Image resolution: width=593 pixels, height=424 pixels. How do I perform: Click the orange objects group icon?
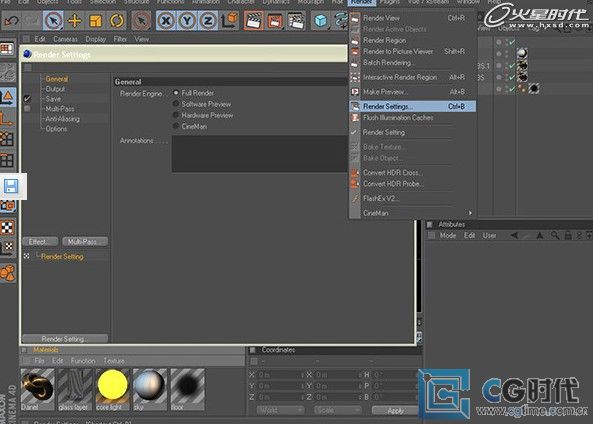pyautogui.click(x=7, y=273)
